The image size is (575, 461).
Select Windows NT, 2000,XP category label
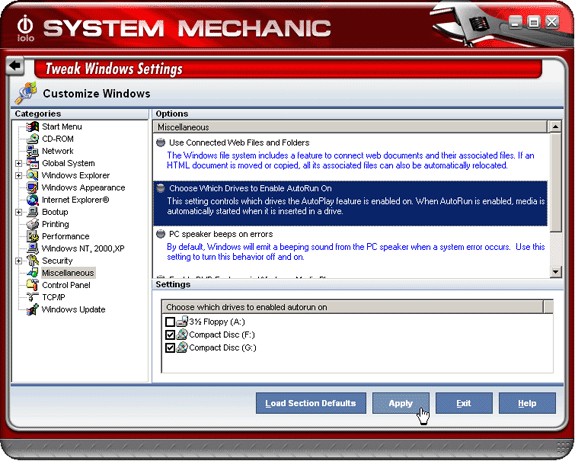(83, 249)
